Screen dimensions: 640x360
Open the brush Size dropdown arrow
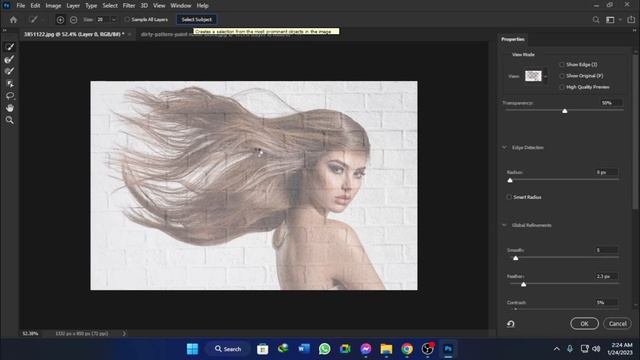[114, 20]
